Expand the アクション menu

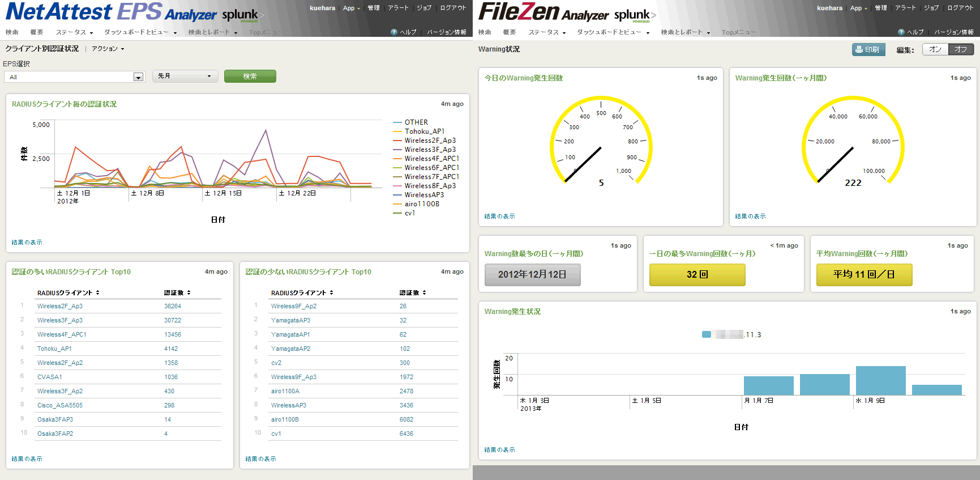coord(108,49)
